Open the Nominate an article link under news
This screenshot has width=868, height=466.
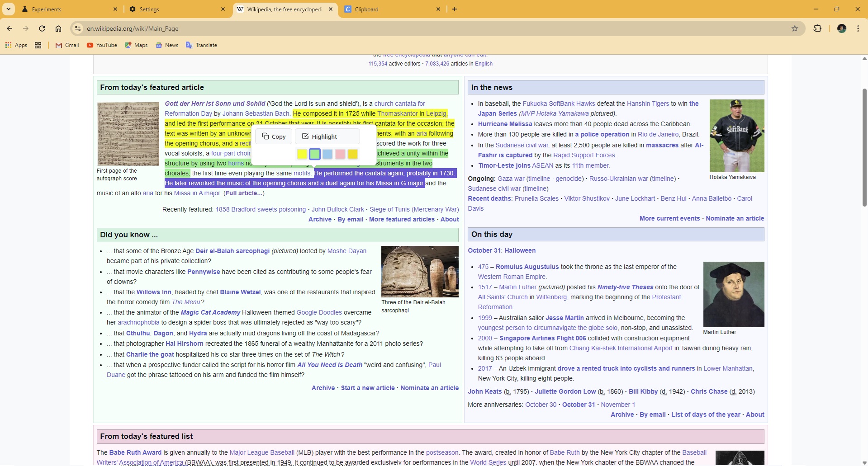coord(735,218)
